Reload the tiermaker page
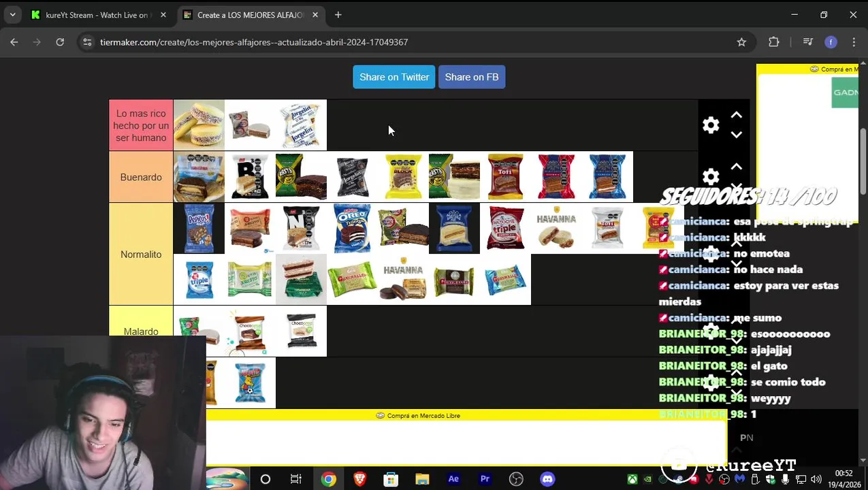868x490 pixels. [x=60, y=42]
